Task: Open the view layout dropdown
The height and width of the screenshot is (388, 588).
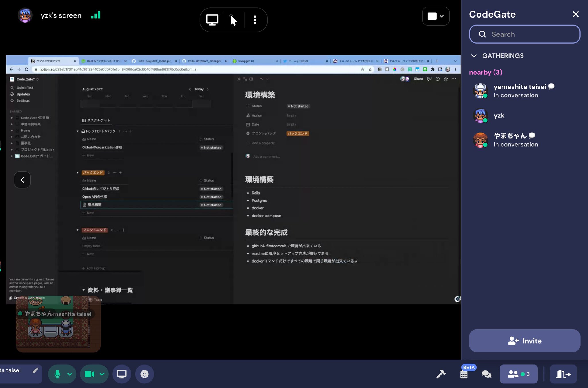Action: [x=436, y=16]
